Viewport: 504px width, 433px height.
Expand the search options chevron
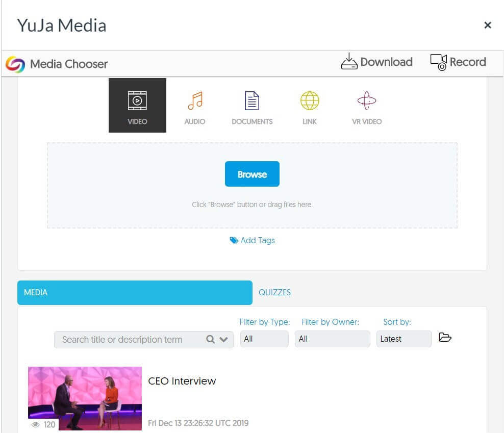coord(224,340)
